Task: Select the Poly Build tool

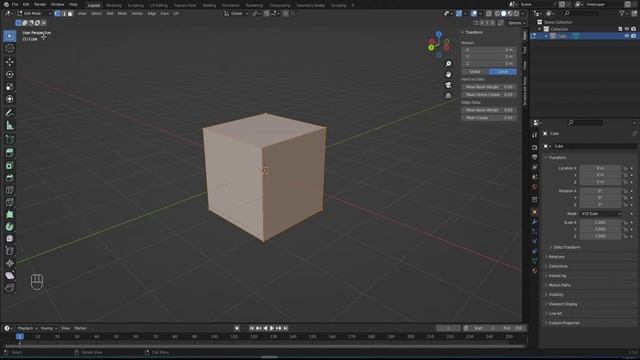Action: (9, 214)
